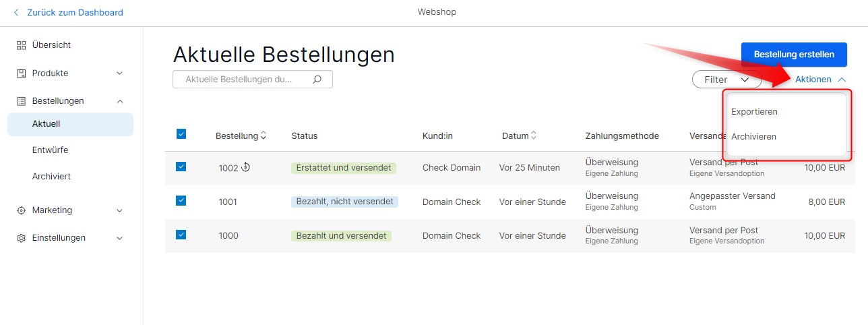
Task: Click the Bestellungen list icon
Action: coord(21,101)
